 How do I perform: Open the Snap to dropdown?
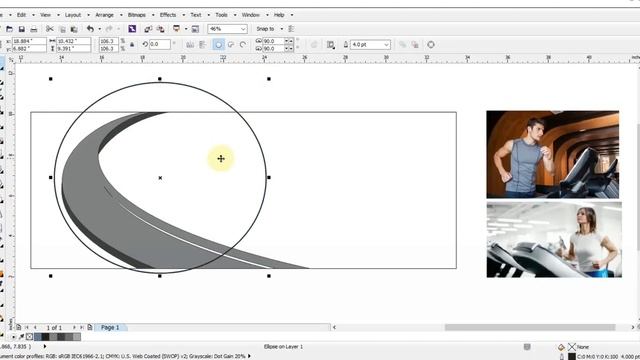click(281, 29)
